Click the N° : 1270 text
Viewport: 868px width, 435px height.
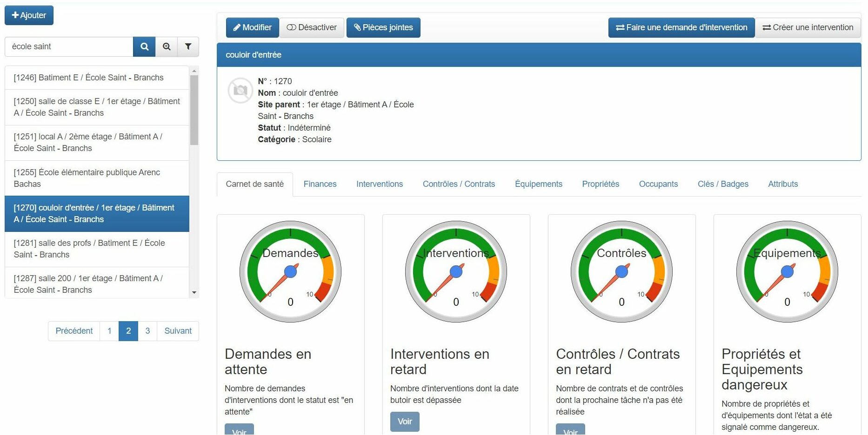coord(275,81)
